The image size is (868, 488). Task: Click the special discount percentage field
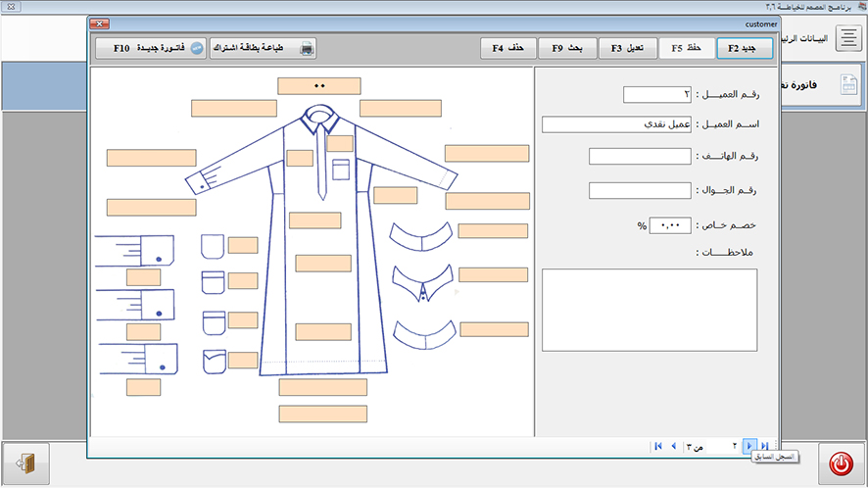coord(669,225)
